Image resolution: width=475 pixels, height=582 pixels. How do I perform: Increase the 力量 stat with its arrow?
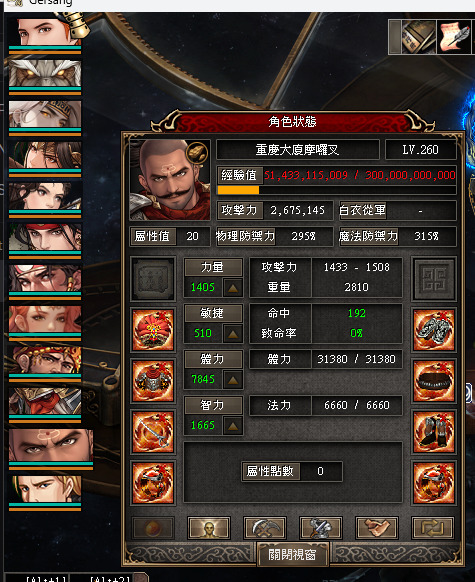233,288
